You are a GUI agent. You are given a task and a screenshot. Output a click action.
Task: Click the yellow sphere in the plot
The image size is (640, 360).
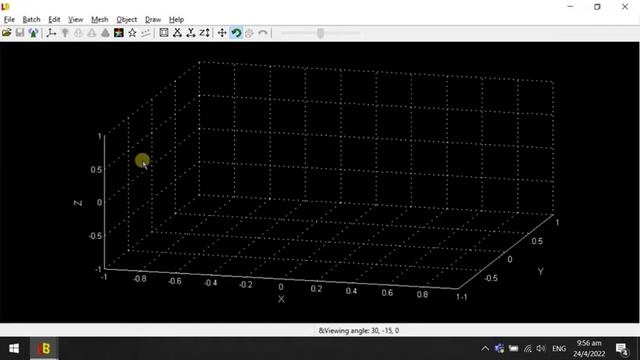tap(142, 160)
